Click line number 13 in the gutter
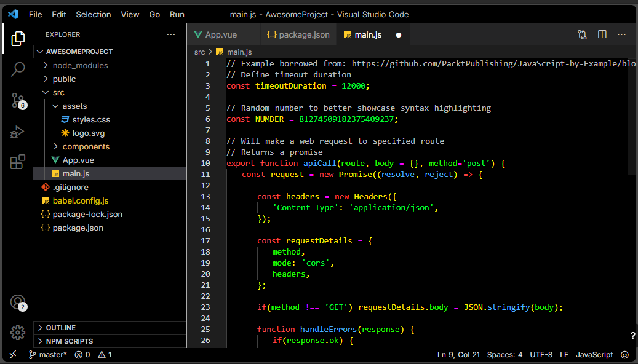The width and height of the screenshot is (638, 364). (x=205, y=196)
